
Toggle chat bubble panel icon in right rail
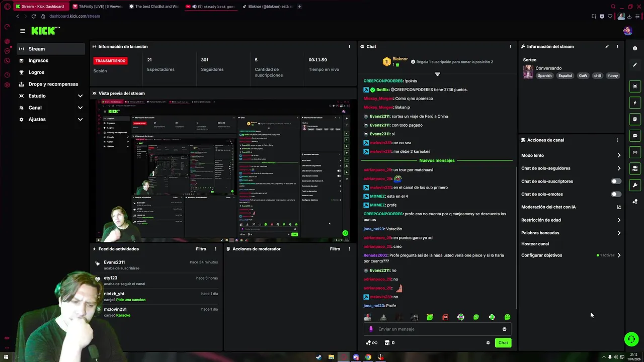(635, 136)
